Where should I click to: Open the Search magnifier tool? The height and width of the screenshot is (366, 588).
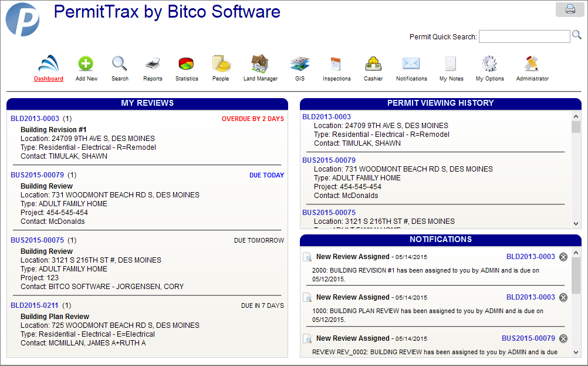tap(120, 63)
